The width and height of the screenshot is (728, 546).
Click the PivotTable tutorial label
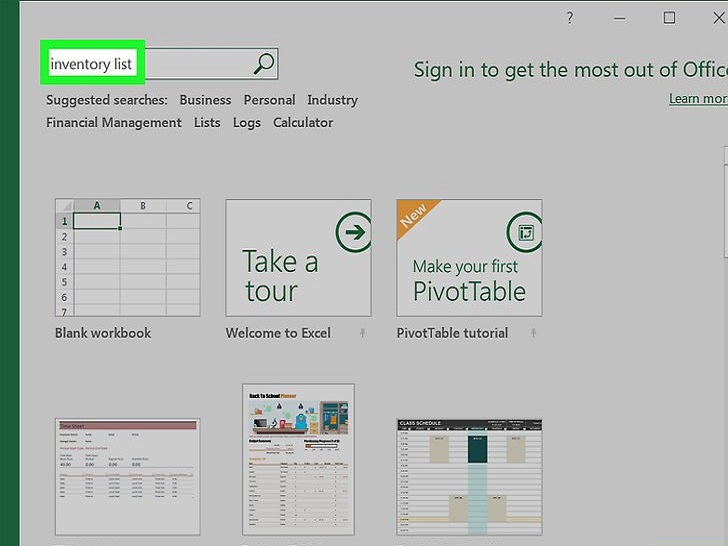(x=452, y=333)
